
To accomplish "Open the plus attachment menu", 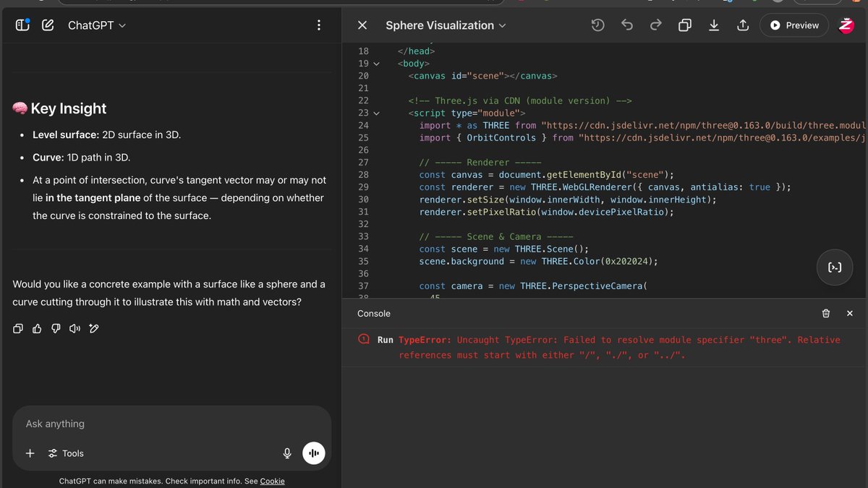I will 30,453.
